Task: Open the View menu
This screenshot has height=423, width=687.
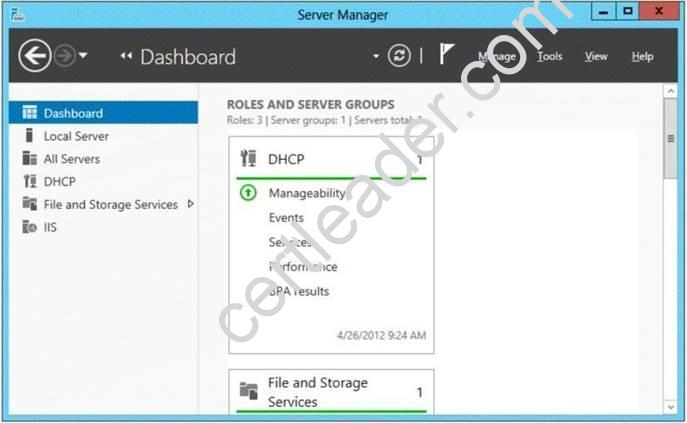Action: 596,57
